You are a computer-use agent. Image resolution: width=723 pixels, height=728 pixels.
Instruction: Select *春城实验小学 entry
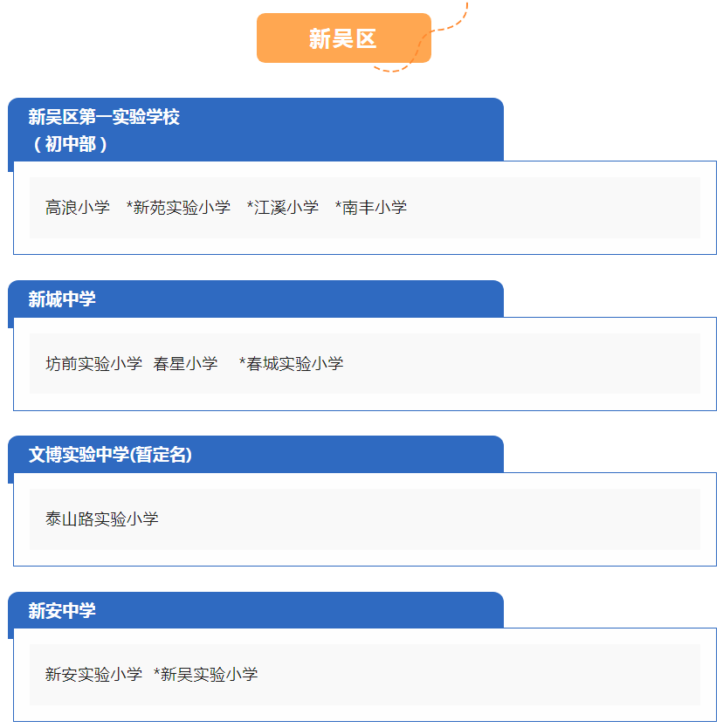pyautogui.click(x=291, y=363)
